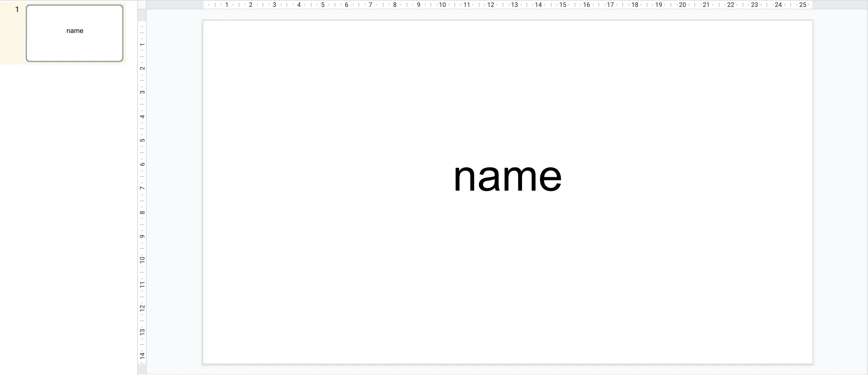Click the 15 mark on horizontal ruler

coord(562,5)
